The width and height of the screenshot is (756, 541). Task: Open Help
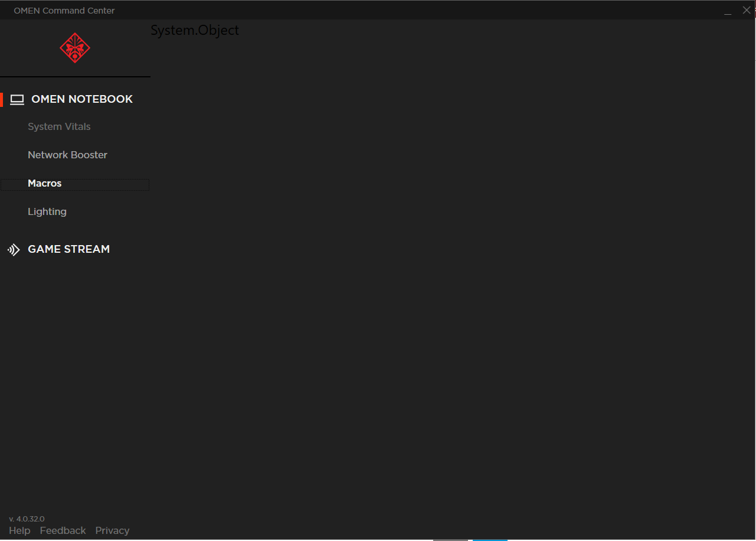point(19,530)
